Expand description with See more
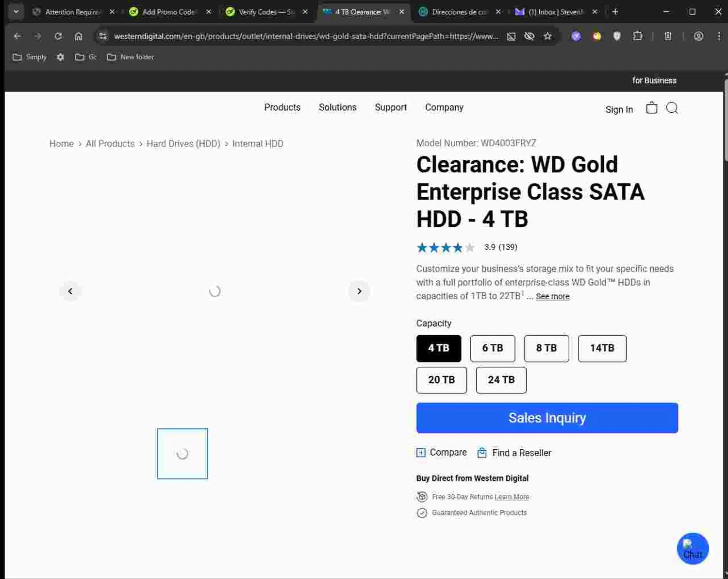 [553, 296]
